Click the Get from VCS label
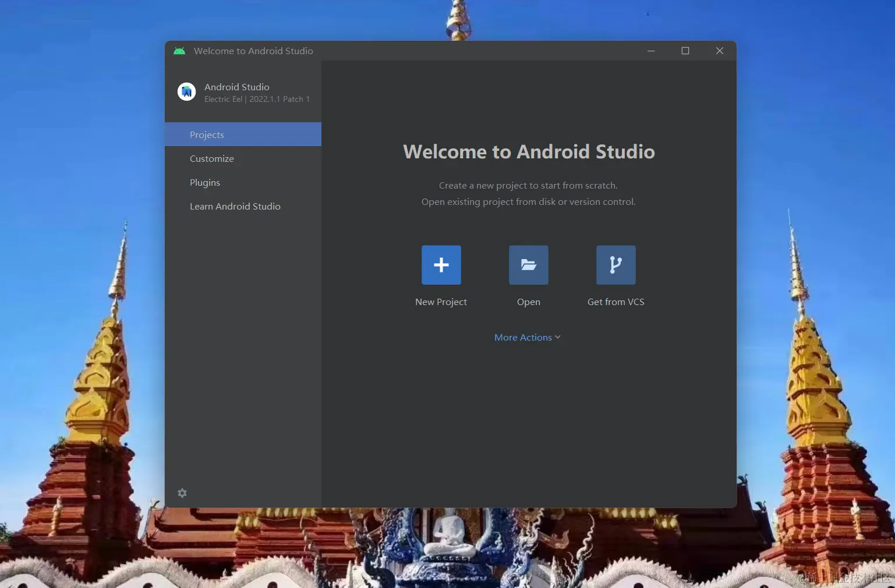 coord(615,302)
